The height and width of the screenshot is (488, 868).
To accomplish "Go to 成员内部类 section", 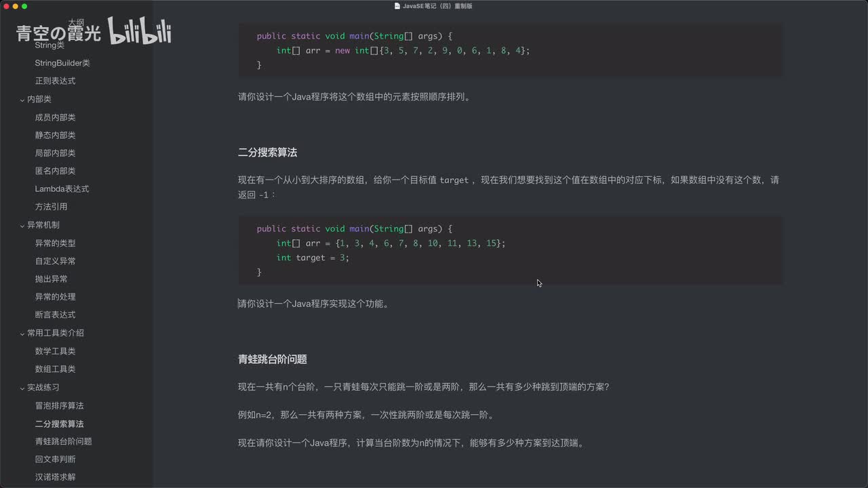I will (55, 117).
